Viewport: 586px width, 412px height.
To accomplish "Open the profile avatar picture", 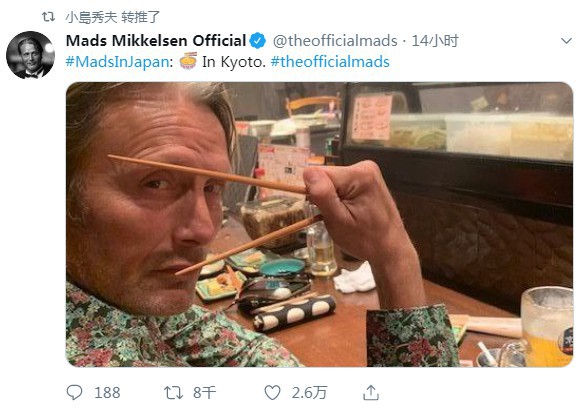I will (30, 55).
